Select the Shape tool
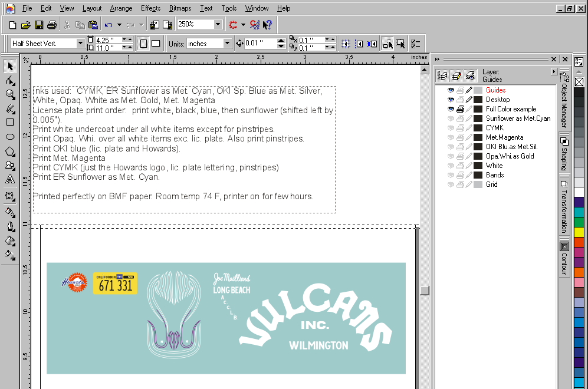Viewport: 588px width, 389px height. click(10, 81)
